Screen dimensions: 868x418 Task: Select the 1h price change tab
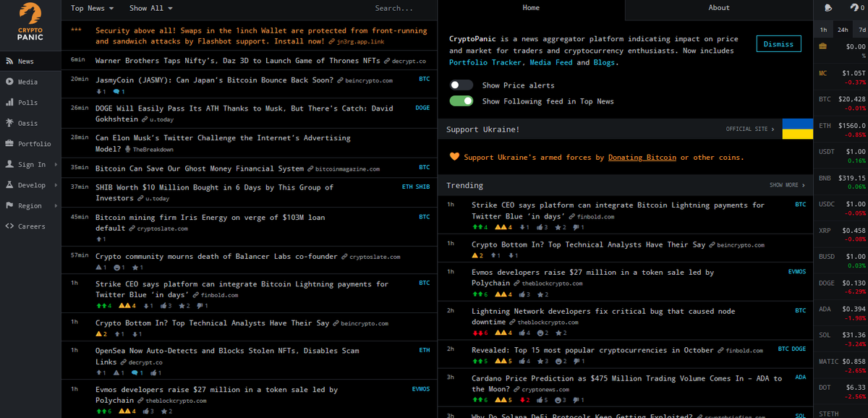pyautogui.click(x=823, y=30)
